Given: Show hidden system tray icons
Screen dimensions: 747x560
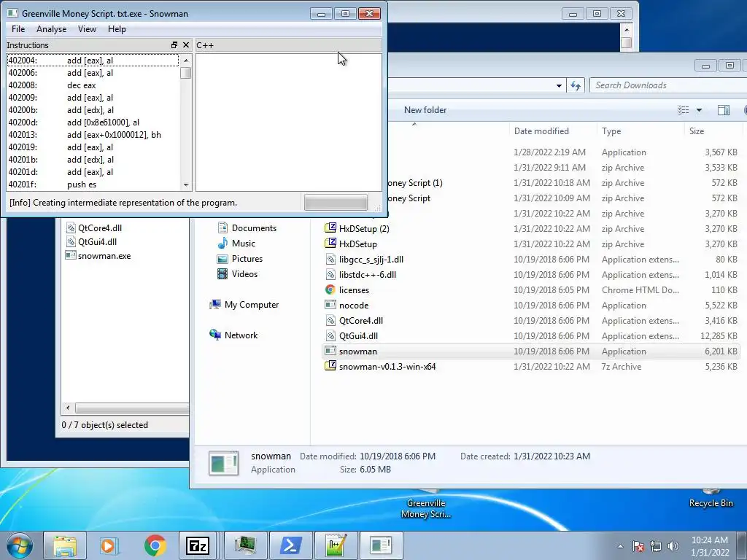Looking at the screenshot, I should coord(620,546).
